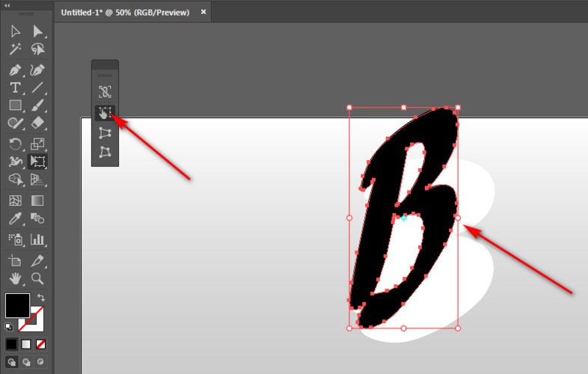This screenshot has height=374, width=588.
Task: Select the Rectangle tool
Action: 16,105
